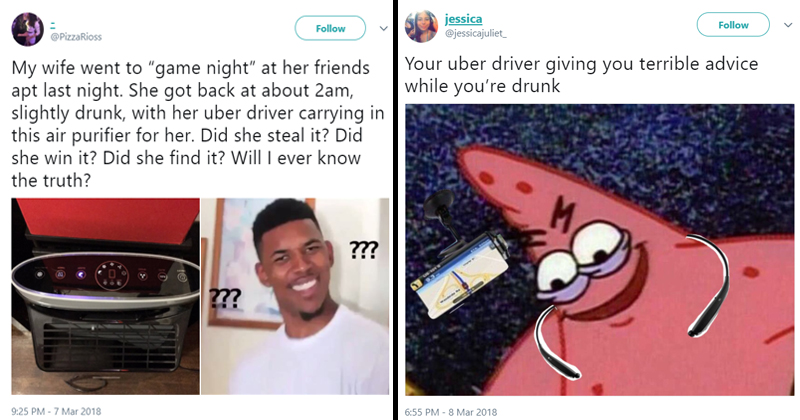Click the @PizzaRioss handle text
Screen dimensions: 800x420
pos(76,37)
